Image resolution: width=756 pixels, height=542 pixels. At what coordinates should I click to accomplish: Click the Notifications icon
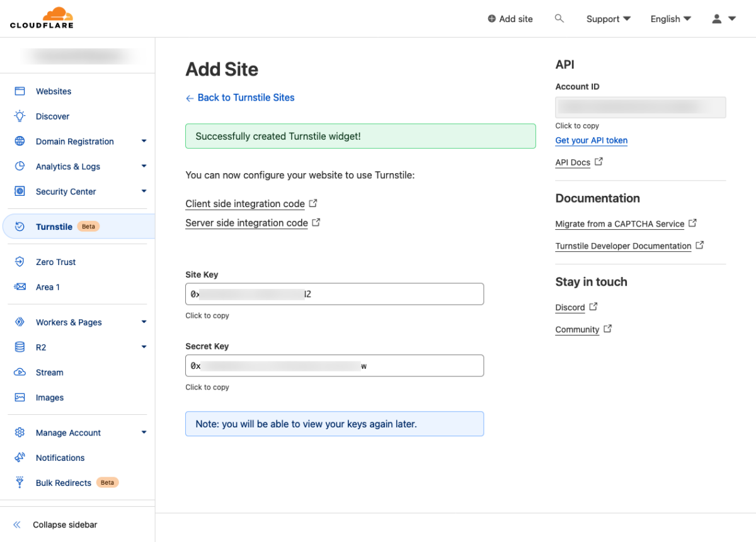(19, 458)
